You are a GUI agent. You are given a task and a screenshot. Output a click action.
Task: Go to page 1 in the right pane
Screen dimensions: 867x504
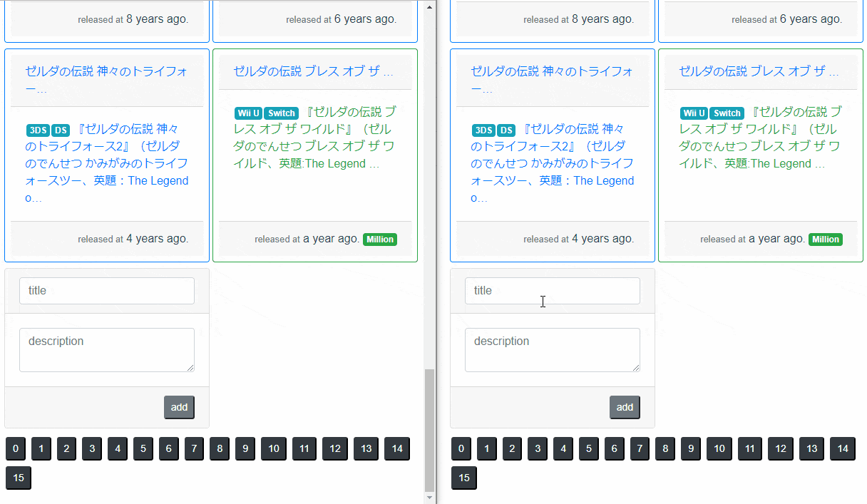click(487, 448)
